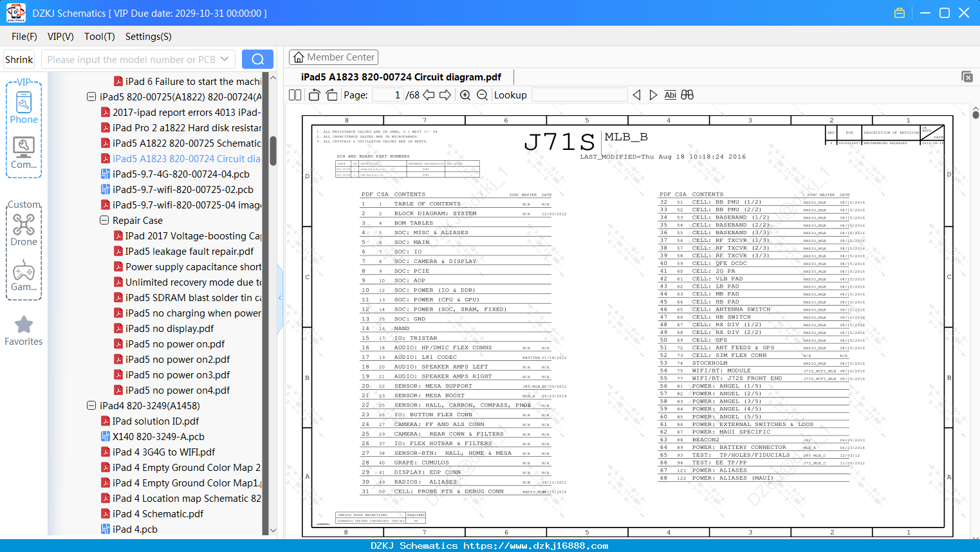Open the Custom section label in sidebar
Image resolution: width=980 pixels, height=552 pixels.
(24, 205)
